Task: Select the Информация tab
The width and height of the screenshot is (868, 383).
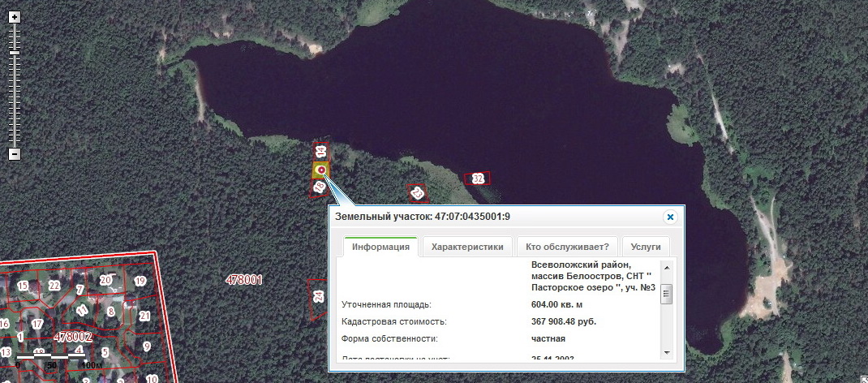Action: pos(381,247)
